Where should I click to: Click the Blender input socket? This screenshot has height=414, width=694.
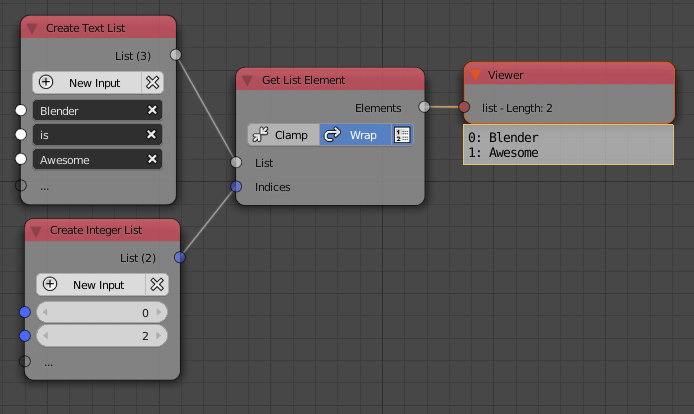click(21, 110)
